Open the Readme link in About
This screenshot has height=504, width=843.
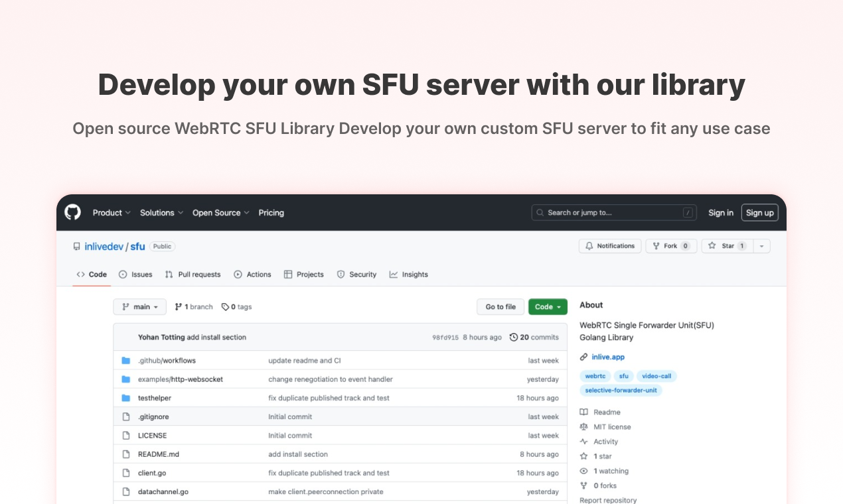(x=600, y=412)
